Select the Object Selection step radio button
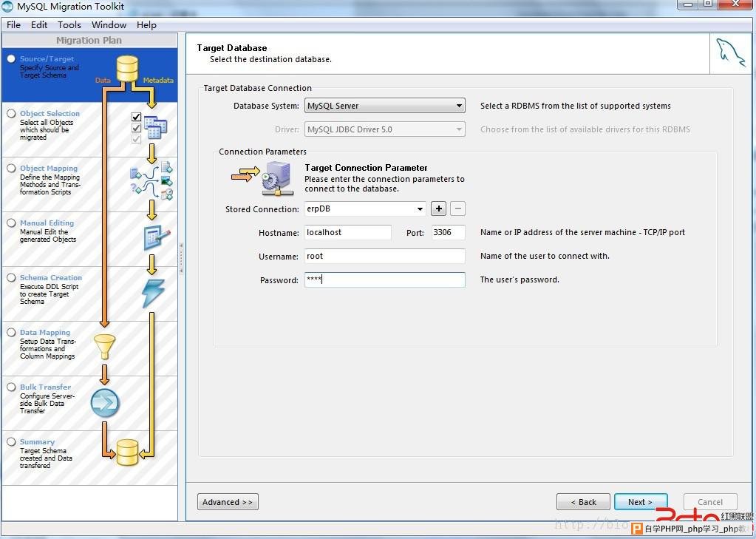 coord(11,113)
